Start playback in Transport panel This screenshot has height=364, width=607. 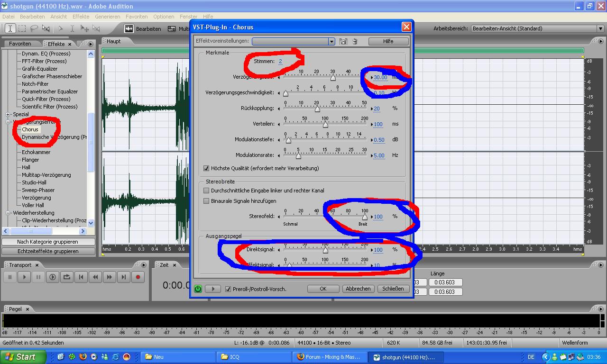tap(24, 277)
